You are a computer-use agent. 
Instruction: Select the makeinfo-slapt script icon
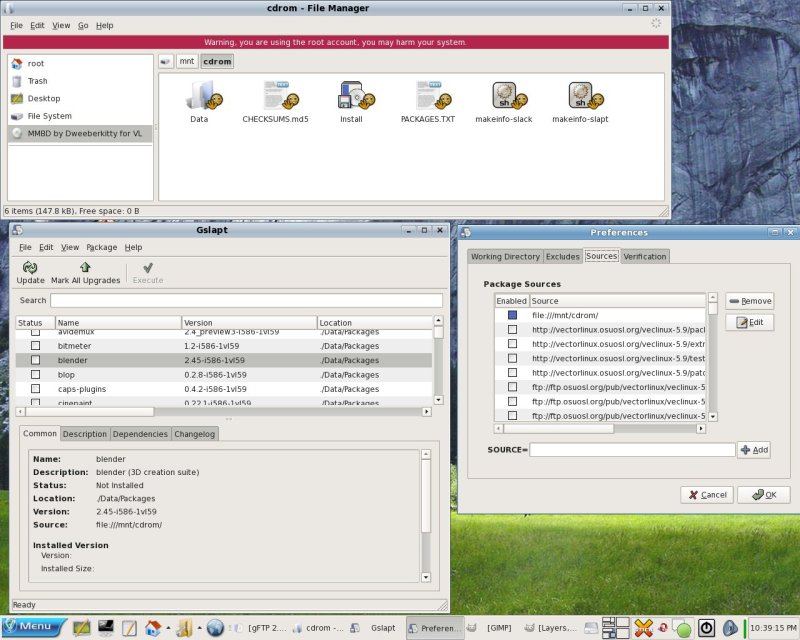coord(581,96)
